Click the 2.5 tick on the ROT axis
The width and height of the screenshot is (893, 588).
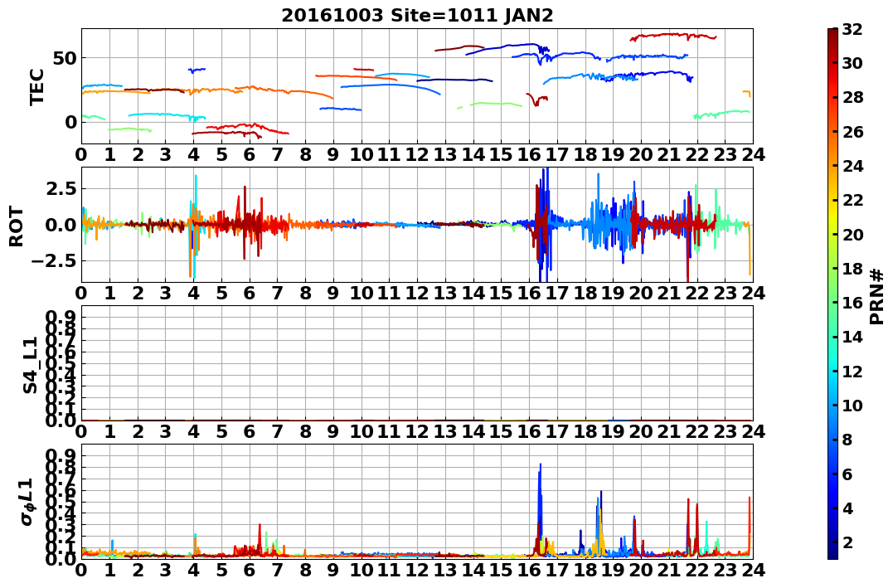point(61,188)
